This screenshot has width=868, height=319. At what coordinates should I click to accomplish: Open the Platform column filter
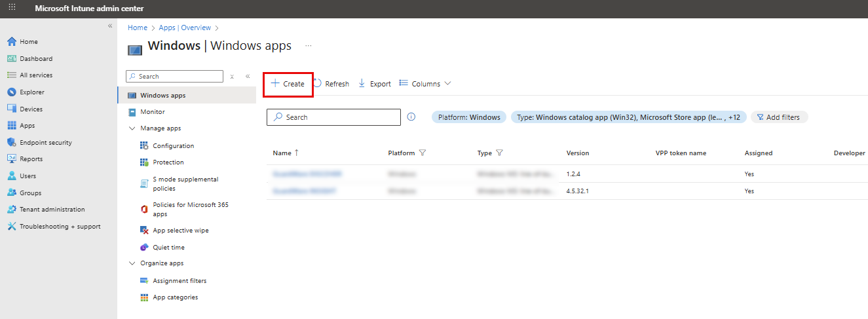423,153
